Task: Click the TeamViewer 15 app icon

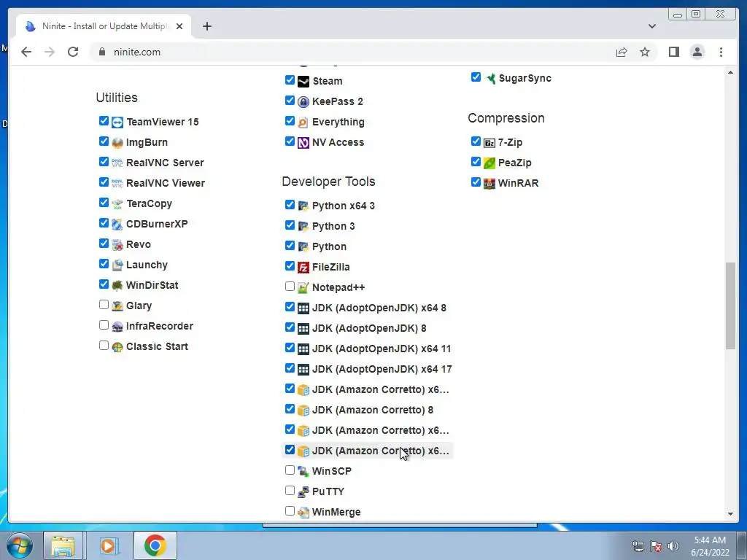Action: pyautogui.click(x=117, y=122)
